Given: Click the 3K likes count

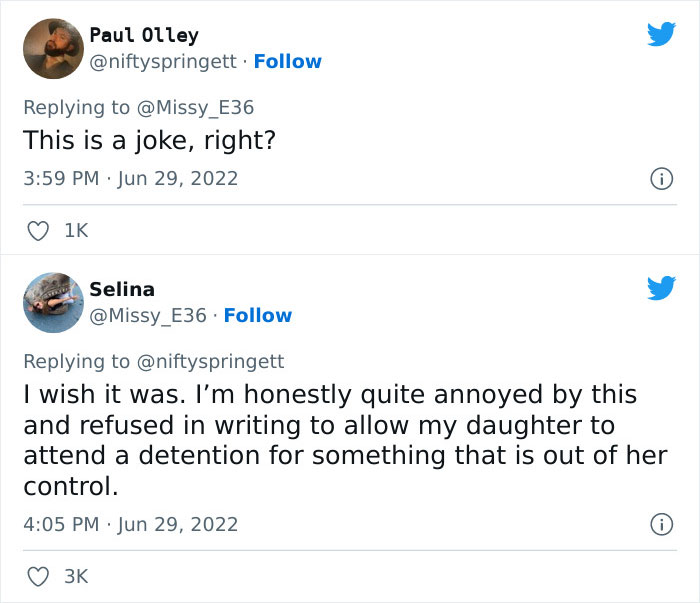Looking at the screenshot, I should point(76,576).
